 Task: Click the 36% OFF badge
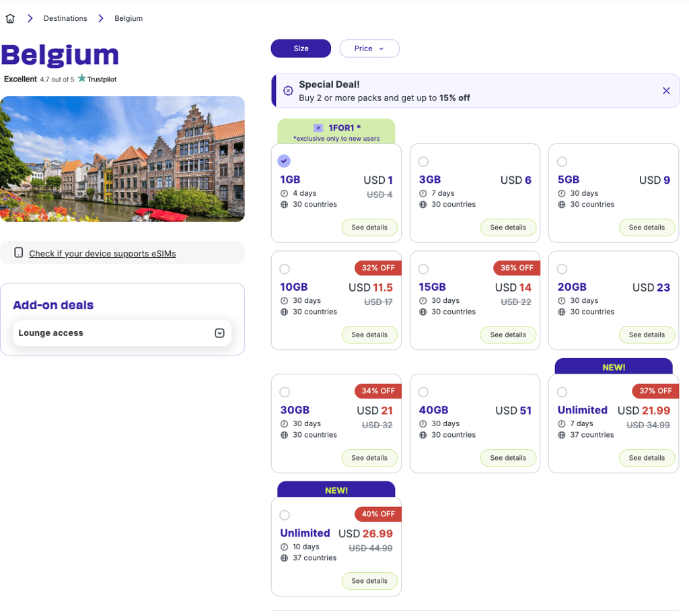point(517,268)
